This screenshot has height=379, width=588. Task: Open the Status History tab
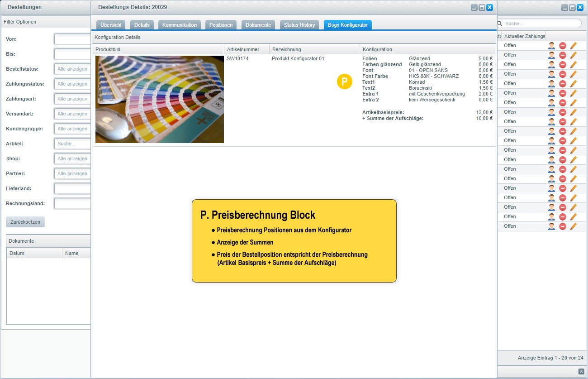(299, 25)
